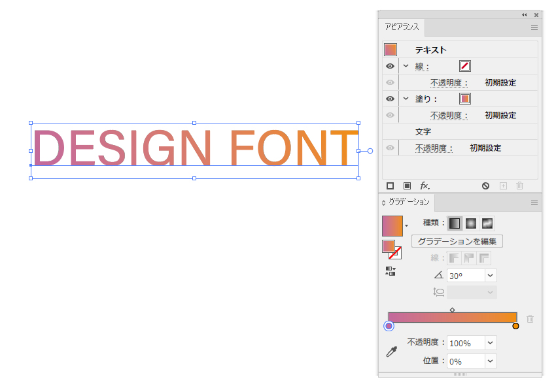Select the linear gradient type
The width and height of the screenshot is (556, 392).
pos(455,223)
